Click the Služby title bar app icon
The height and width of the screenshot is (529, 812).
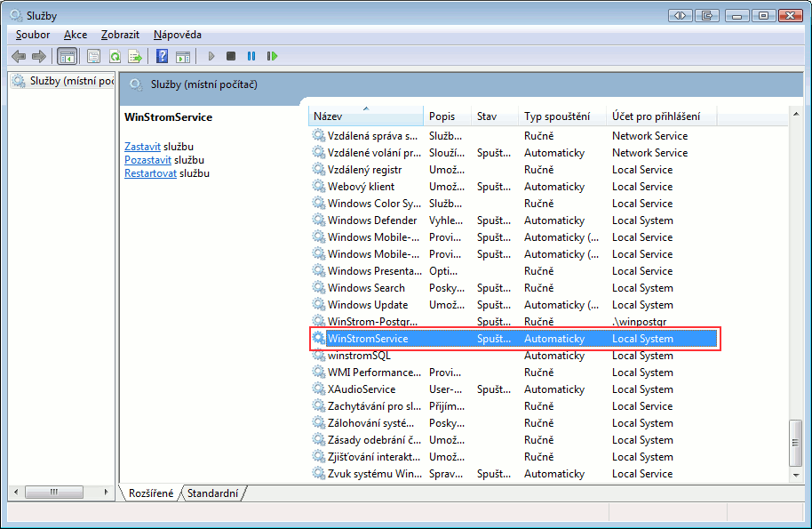[17, 15]
